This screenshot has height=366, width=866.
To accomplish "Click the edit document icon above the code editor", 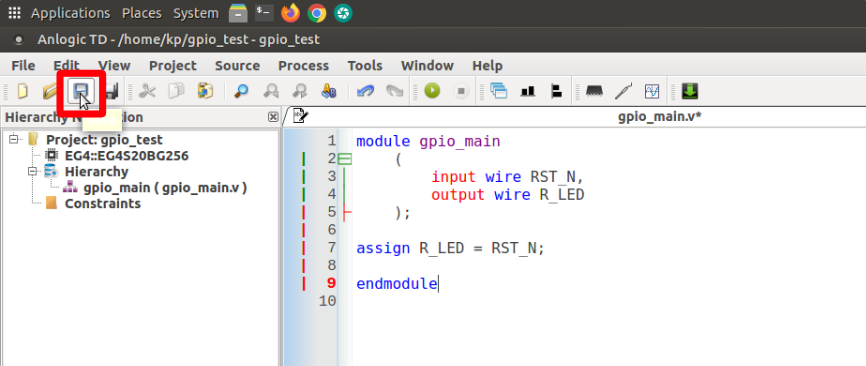I will [300, 116].
